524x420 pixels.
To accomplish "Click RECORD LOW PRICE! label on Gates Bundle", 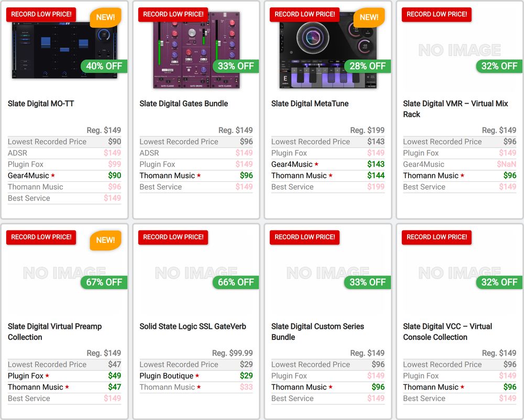I will click(x=173, y=14).
